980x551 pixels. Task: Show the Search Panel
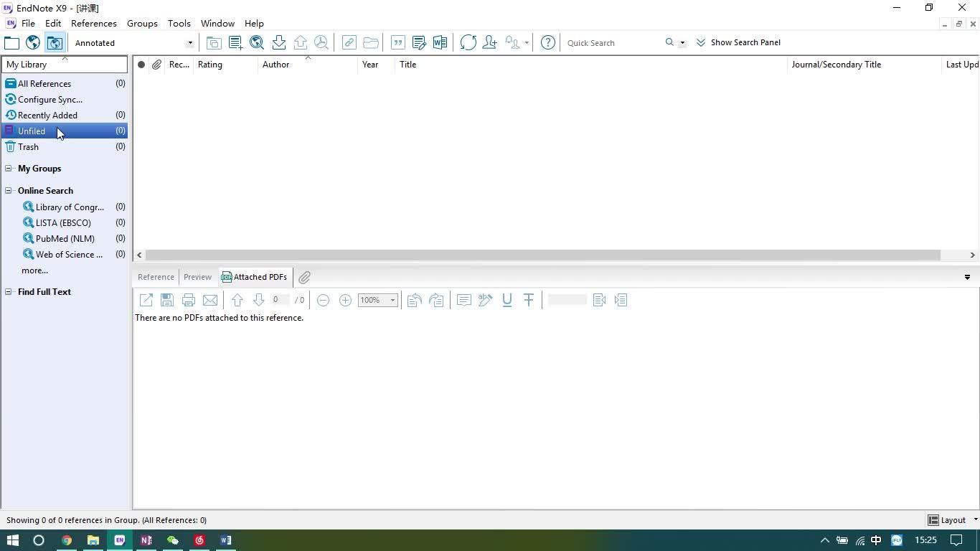(x=739, y=42)
